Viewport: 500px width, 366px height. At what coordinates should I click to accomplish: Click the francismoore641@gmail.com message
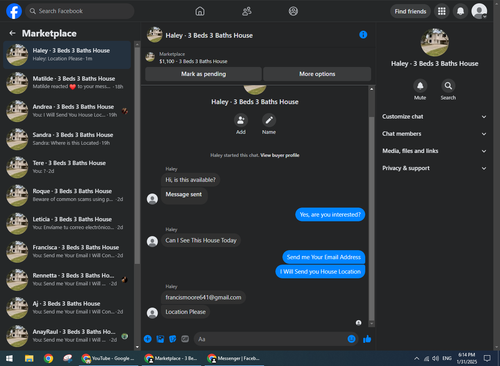tap(203, 297)
